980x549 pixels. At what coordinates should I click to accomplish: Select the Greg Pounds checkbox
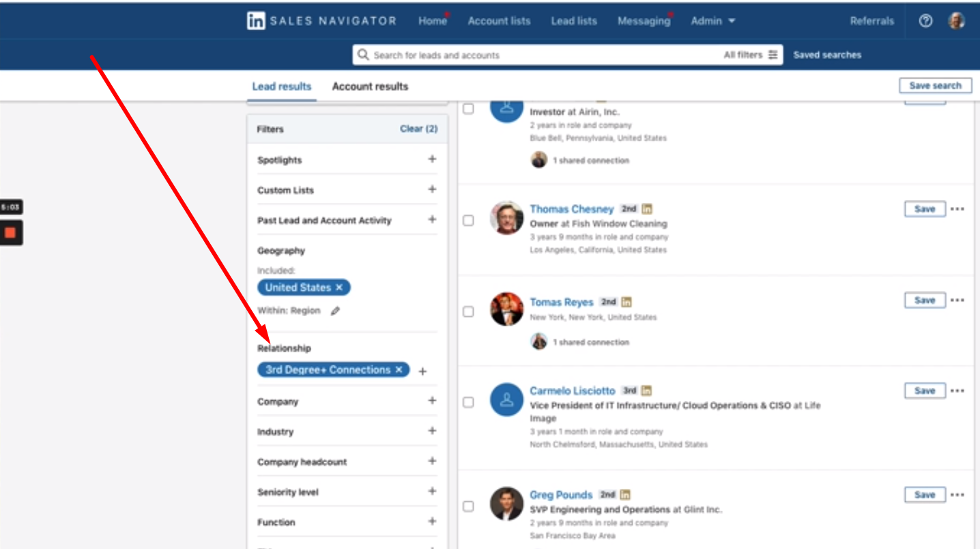(468, 506)
